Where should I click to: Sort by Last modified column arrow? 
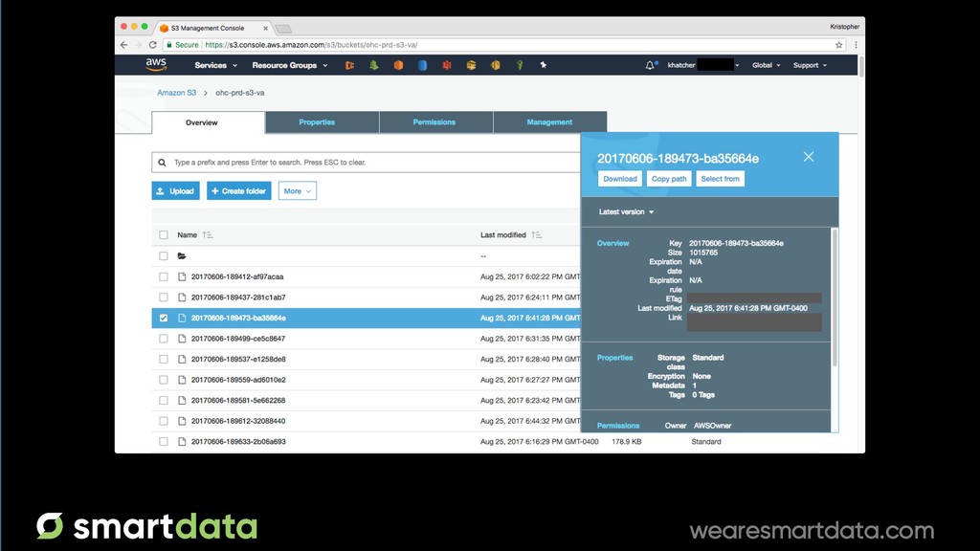pos(536,235)
